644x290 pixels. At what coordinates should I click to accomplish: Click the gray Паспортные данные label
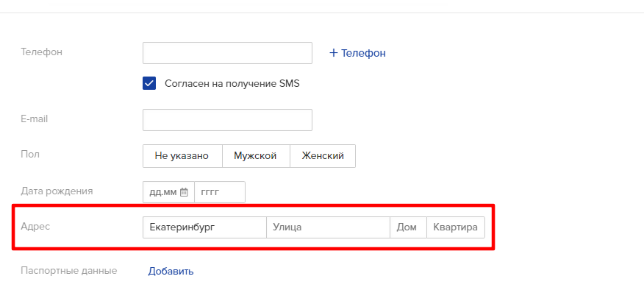pos(69,271)
